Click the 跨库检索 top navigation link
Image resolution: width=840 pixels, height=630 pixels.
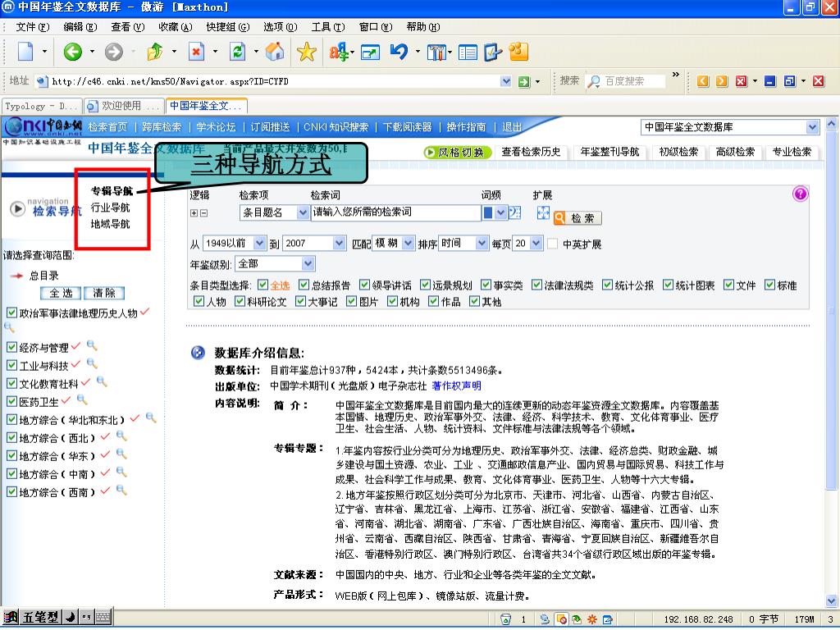tap(162, 127)
